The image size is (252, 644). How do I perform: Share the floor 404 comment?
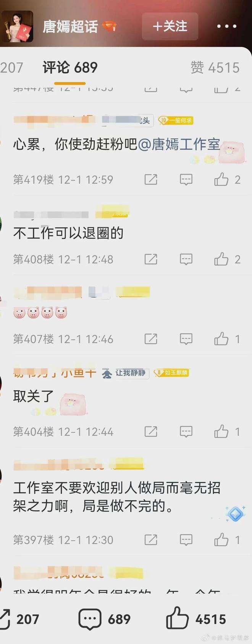pos(151,431)
